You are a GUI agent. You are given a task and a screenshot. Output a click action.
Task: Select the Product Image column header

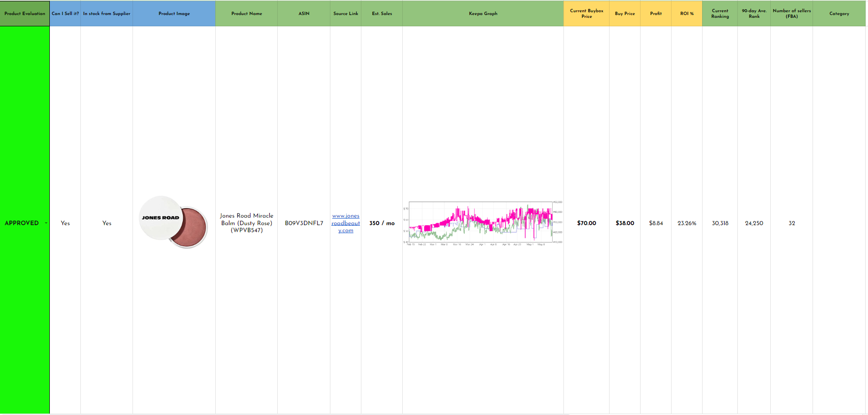pos(174,14)
